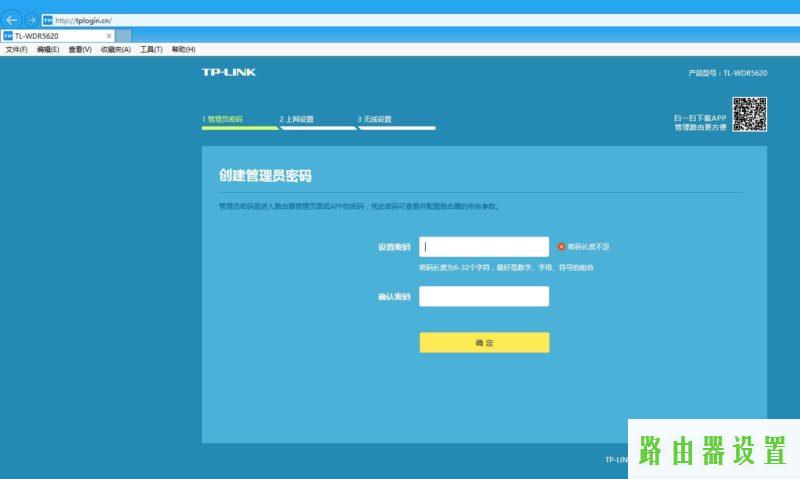Click the site favicon in address bar
This screenshot has height=479, width=800.
(x=48, y=20)
